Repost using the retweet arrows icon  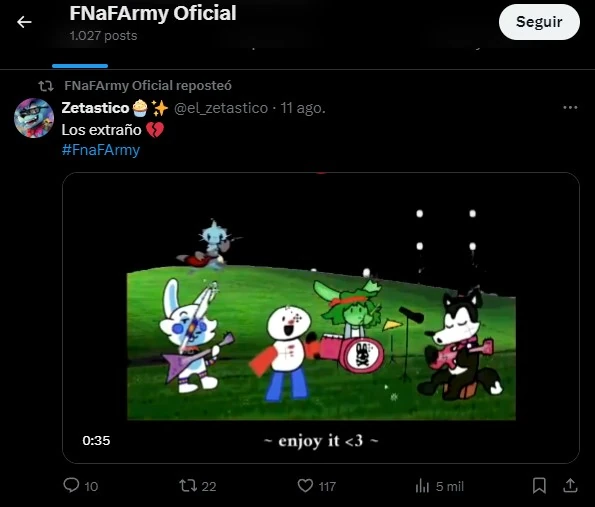[x=188, y=485]
